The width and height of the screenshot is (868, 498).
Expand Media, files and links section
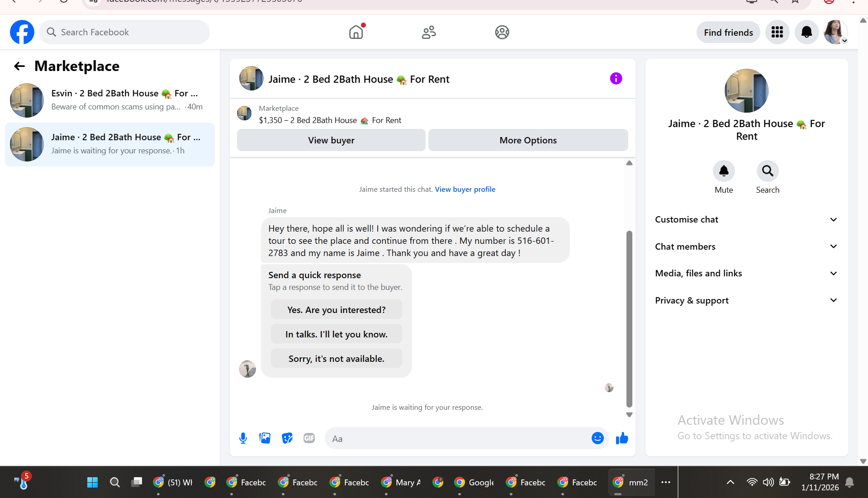coord(746,273)
